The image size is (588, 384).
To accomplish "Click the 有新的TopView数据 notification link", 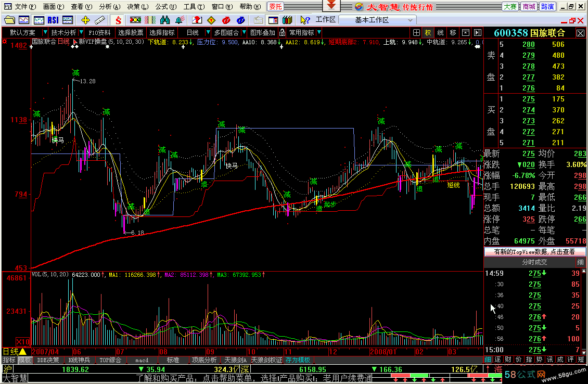I will pyautogui.click(x=534, y=252).
